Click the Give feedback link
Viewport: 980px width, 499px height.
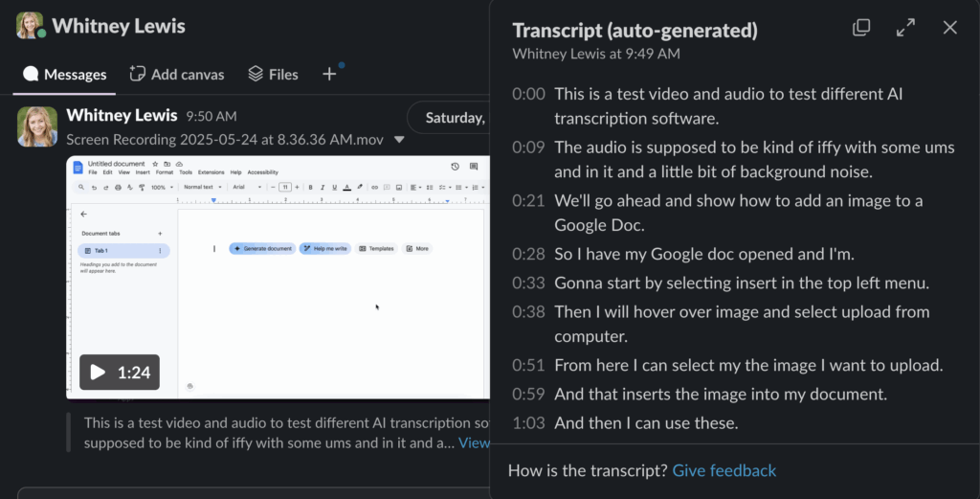tap(724, 470)
